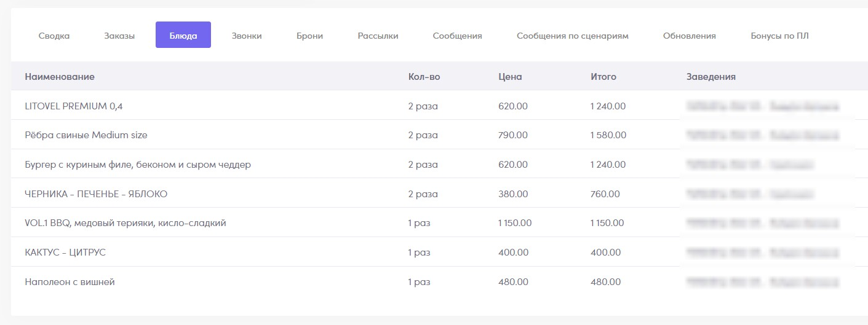The height and width of the screenshot is (325, 868).
Task: Open the Обновления tab
Action: (x=690, y=36)
